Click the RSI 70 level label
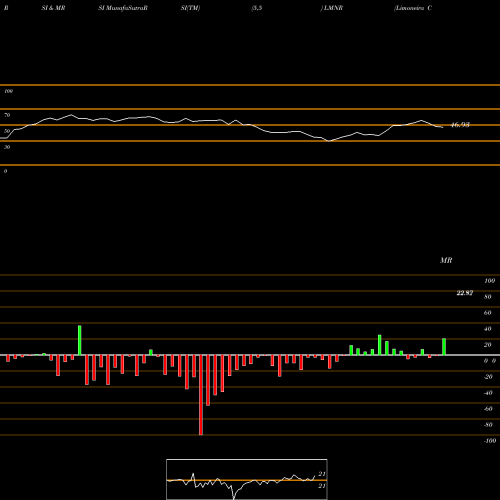The width and height of the screenshot is (500, 500). [x=7, y=115]
